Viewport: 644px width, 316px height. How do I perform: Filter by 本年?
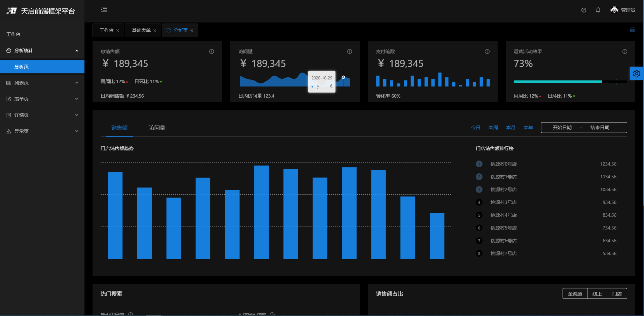click(x=528, y=128)
